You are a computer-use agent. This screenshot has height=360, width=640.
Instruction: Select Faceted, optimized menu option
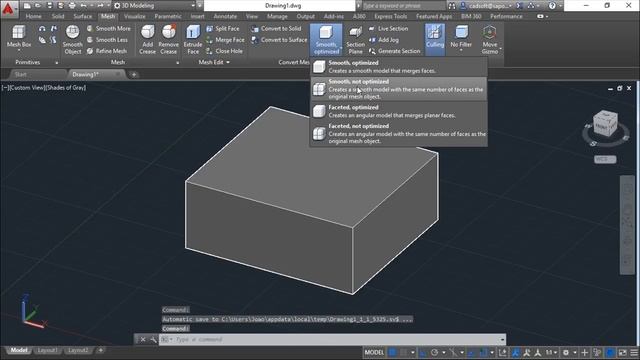[x=399, y=111]
